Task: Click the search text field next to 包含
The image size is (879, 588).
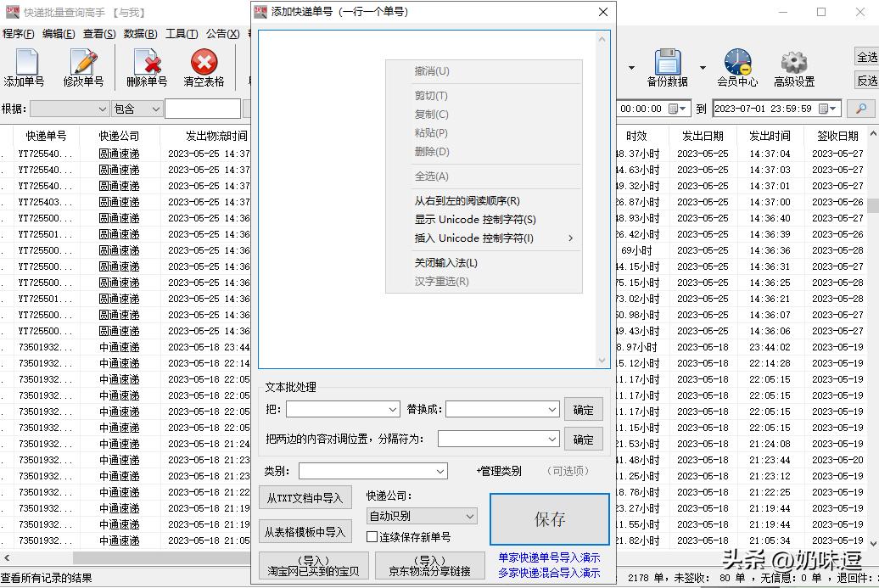Action: [203, 109]
